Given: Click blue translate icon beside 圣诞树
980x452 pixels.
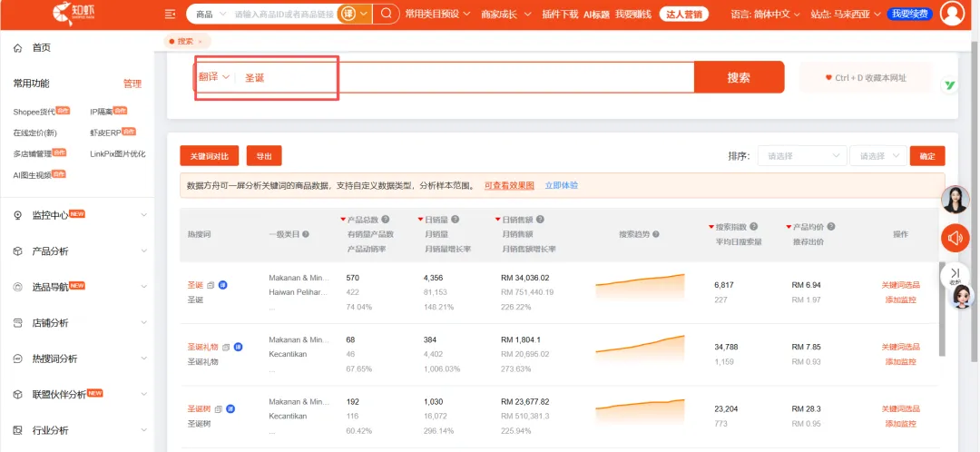Looking at the screenshot, I should [x=230, y=408].
